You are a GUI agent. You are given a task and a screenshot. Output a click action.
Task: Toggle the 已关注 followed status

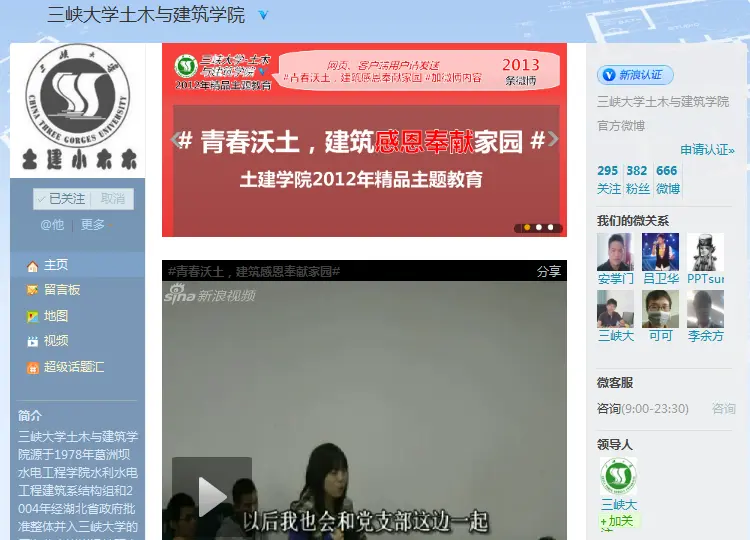(x=65, y=199)
